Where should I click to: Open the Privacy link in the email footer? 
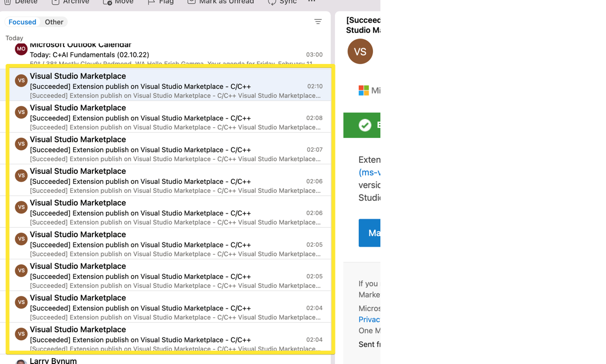pos(369,320)
